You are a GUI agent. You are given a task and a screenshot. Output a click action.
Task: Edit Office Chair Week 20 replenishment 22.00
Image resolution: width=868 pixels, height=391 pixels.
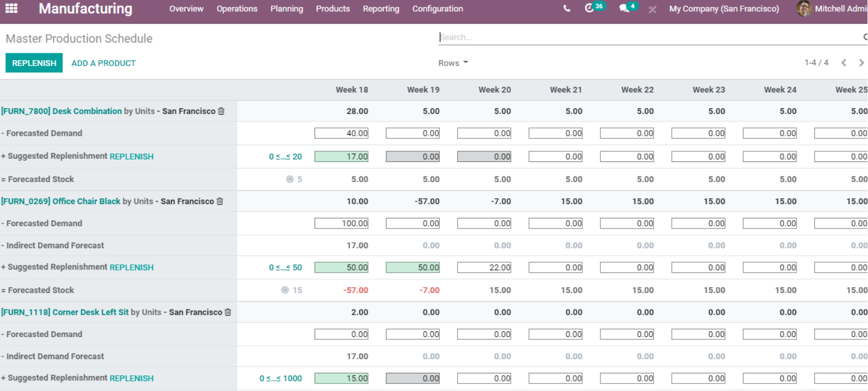tap(484, 267)
